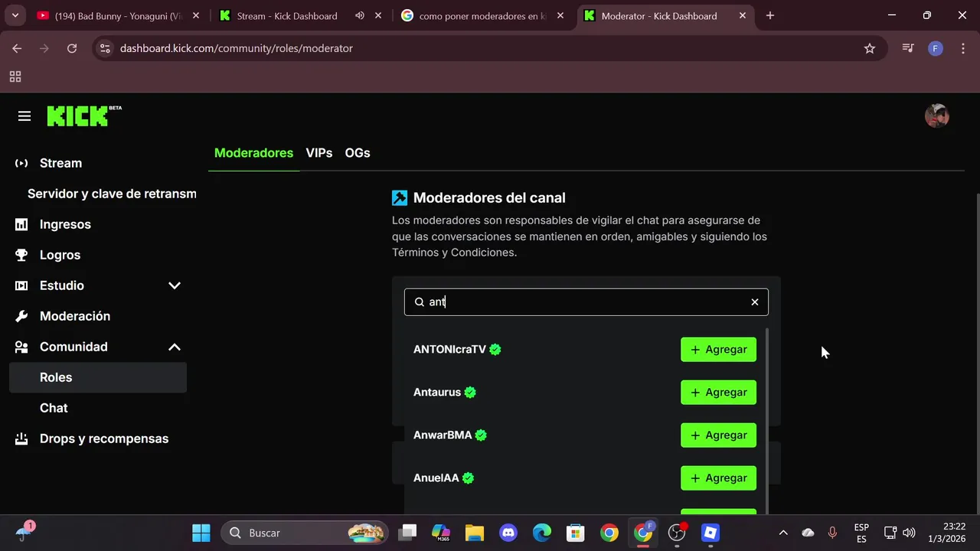Open the Windows Start menu
Screen dimensions: 980x551
click(x=201, y=533)
